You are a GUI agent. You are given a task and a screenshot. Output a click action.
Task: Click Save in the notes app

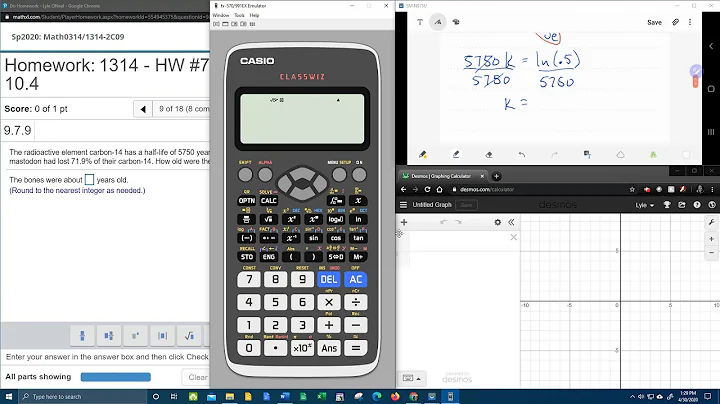coord(654,22)
